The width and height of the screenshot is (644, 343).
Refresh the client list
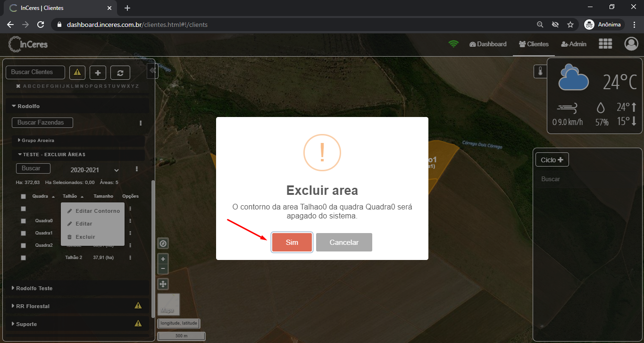point(120,73)
